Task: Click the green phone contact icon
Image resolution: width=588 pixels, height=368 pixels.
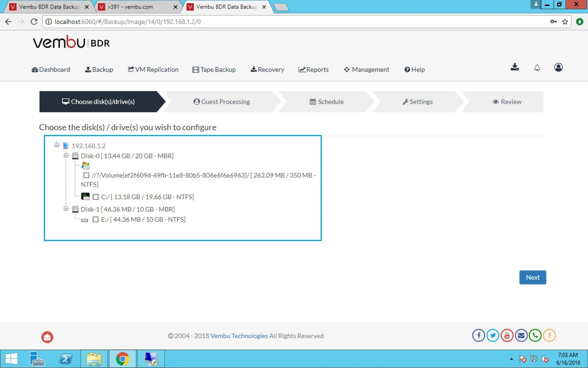Action: 535,335
